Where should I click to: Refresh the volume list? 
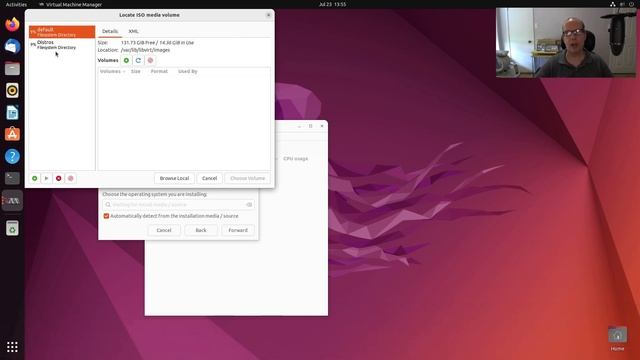138,60
